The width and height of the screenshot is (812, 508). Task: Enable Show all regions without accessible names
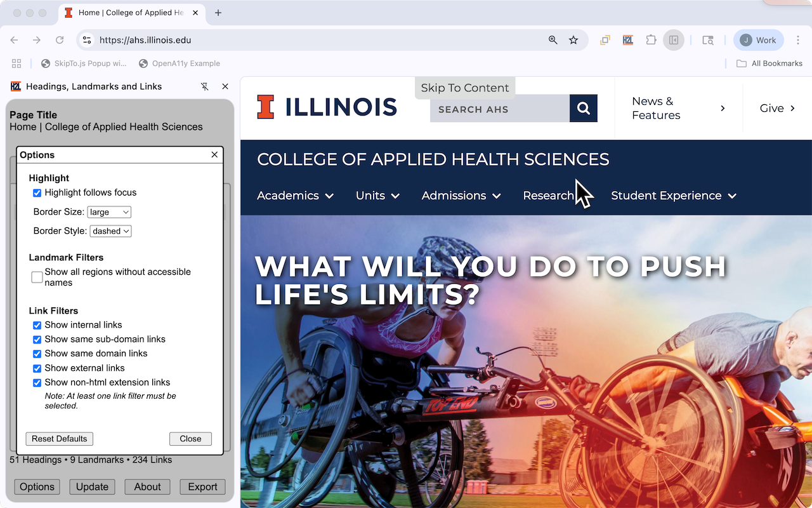click(x=37, y=277)
